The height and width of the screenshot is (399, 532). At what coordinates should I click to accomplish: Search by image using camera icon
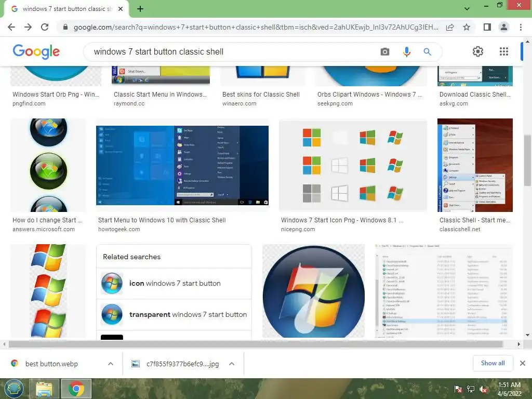point(385,51)
